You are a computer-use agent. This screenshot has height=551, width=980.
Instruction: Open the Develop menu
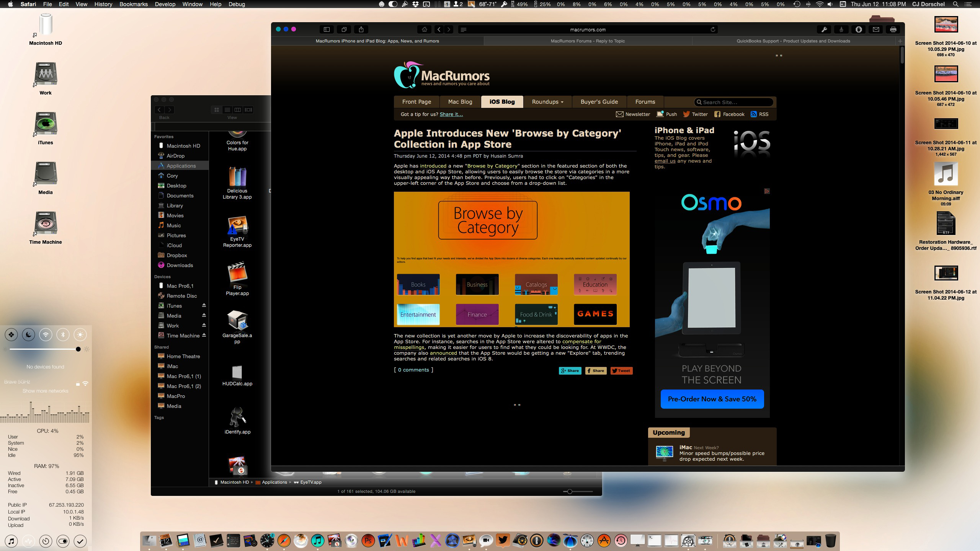(165, 4)
